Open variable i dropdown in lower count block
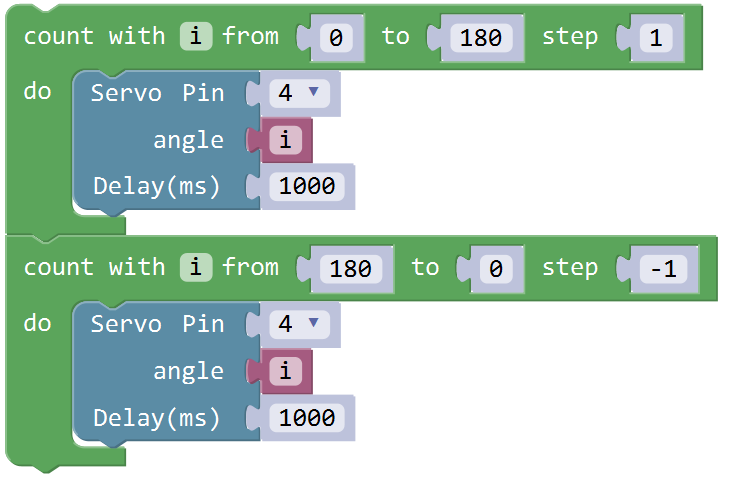The width and height of the screenshot is (735, 482). click(x=196, y=267)
